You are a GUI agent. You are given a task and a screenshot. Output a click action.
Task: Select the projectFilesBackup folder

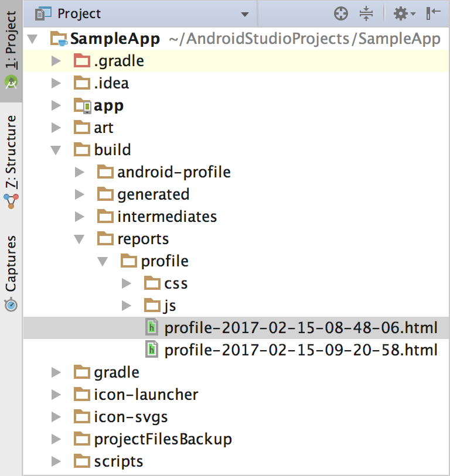click(162, 439)
